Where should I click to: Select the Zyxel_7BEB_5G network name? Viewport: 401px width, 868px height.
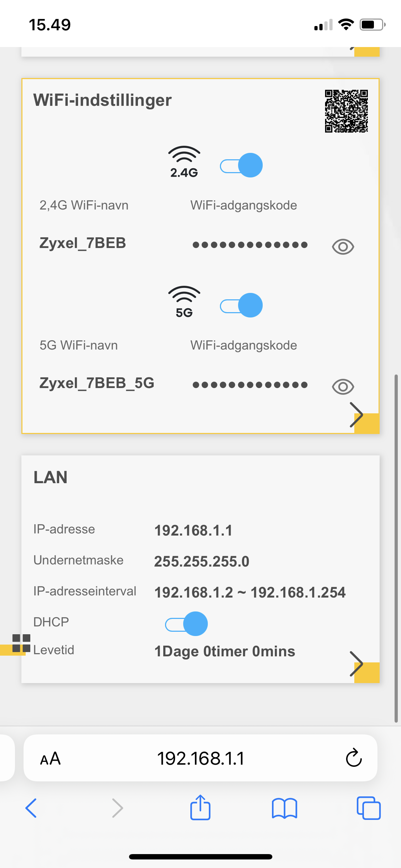(97, 383)
